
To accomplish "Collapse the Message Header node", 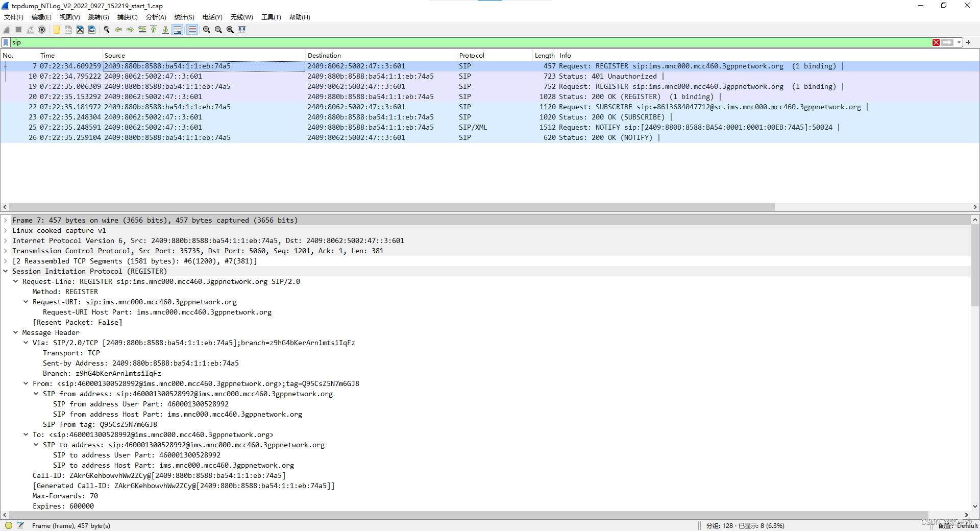I will point(16,332).
